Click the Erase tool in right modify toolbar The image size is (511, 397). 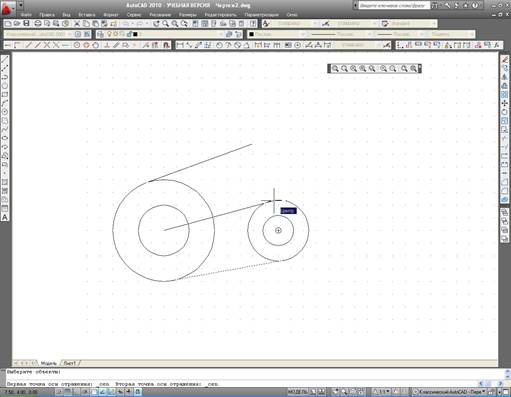pyautogui.click(x=505, y=59)
